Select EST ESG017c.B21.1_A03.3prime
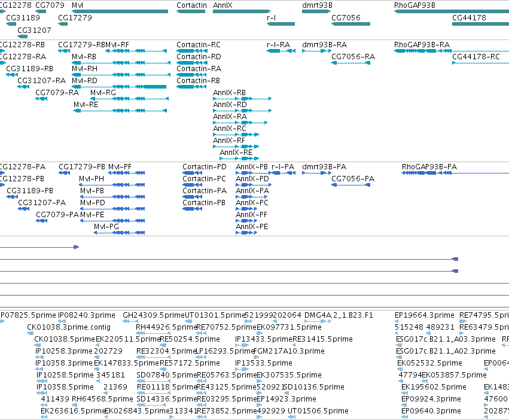Image resolution: width=509 pixels, height=420 pixels. coord(446,339)
